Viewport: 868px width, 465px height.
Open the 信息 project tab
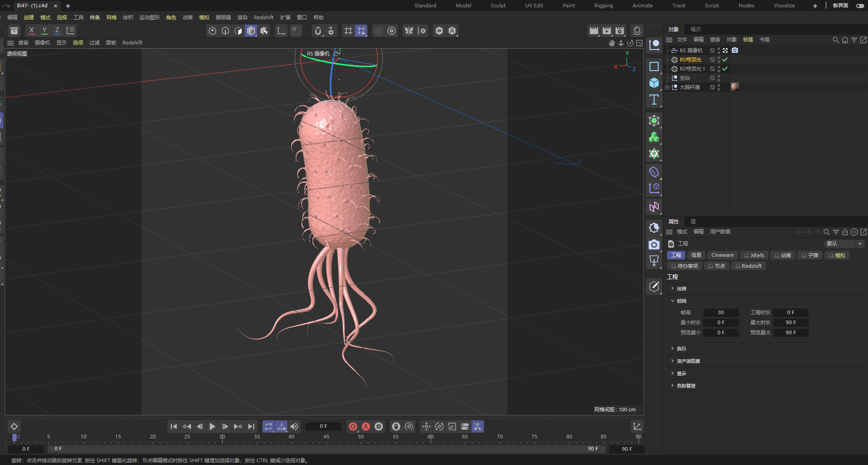point(696,255)
